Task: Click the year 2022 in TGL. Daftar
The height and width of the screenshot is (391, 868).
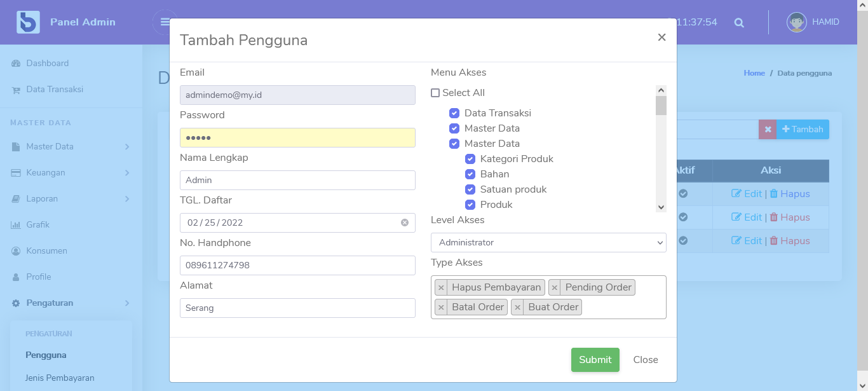Action: pyautogui.click(x=232, y=223)
